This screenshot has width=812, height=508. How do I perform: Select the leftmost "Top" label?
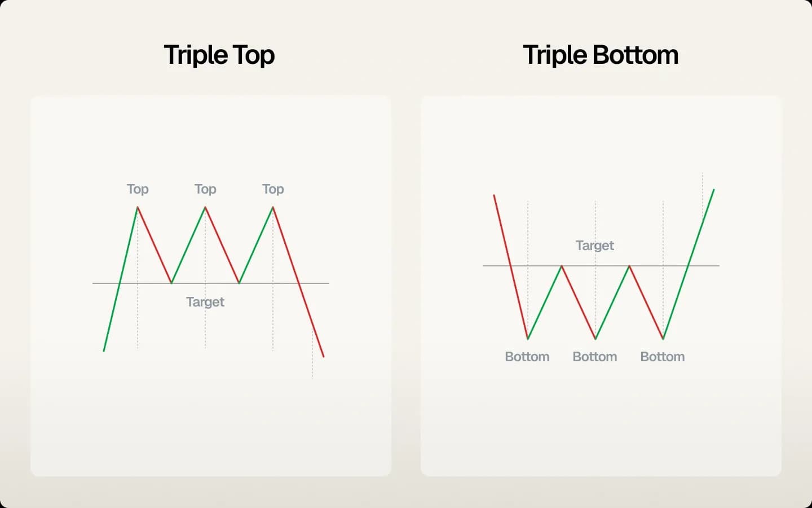[138, 189]
